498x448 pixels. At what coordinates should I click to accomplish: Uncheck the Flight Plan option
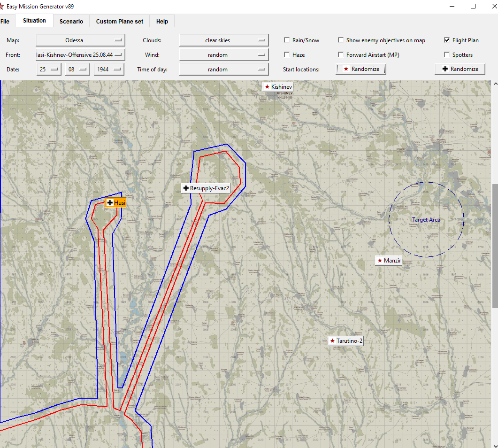pos(447,40)
